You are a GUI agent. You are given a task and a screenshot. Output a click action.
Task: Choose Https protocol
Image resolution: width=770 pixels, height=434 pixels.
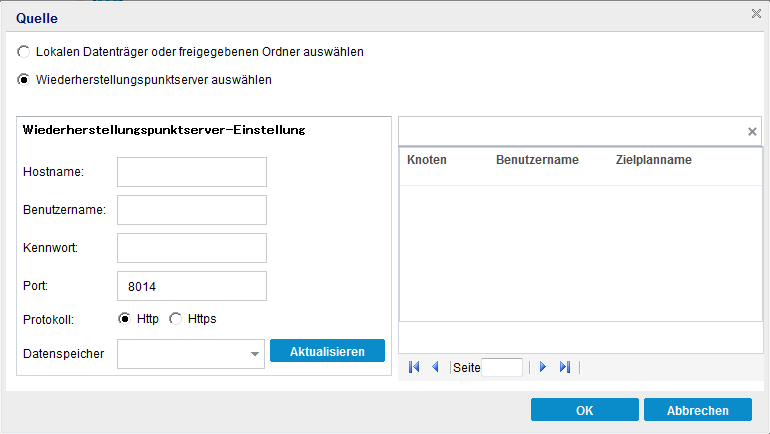176,319
